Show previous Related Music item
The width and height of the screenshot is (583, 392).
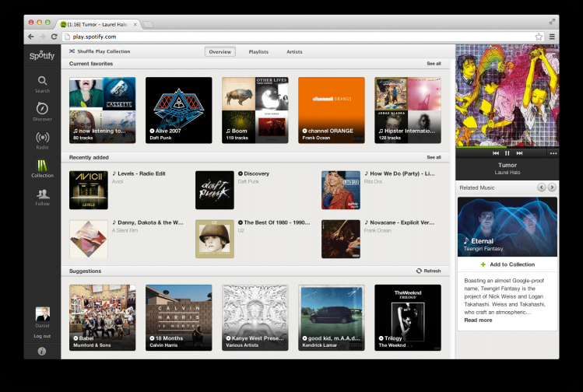[x=542, y=187]
